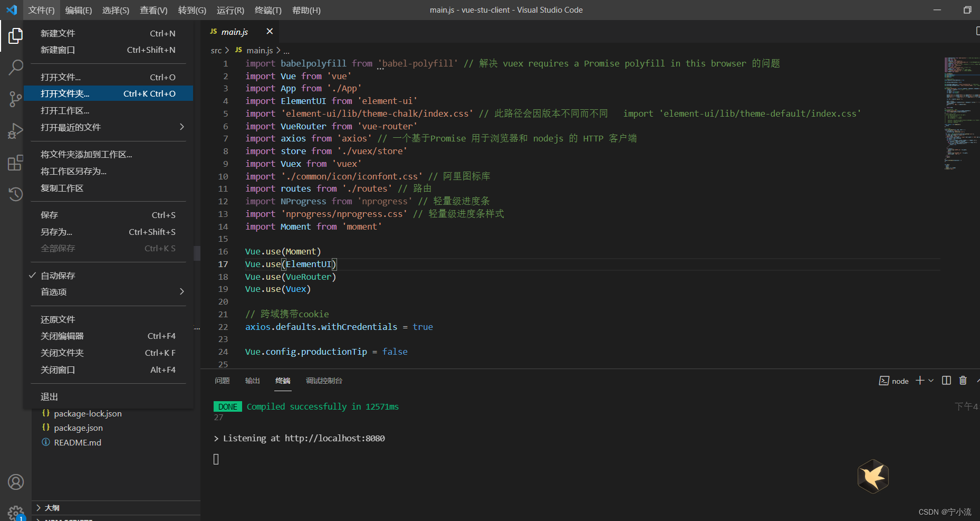Viewport: 980px width, 521px height.
Task: Choose Open Workspace (打开工作区...) entry
Action: coord(108,110)
